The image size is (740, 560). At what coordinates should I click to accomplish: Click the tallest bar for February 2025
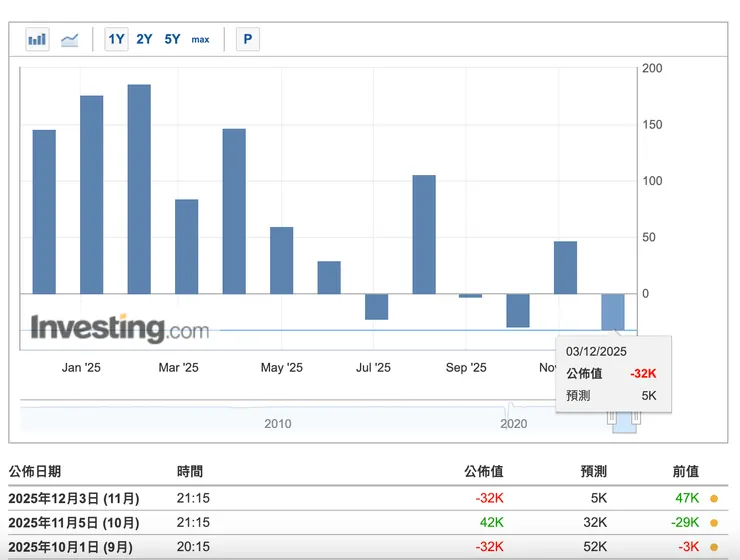point(139,189)
